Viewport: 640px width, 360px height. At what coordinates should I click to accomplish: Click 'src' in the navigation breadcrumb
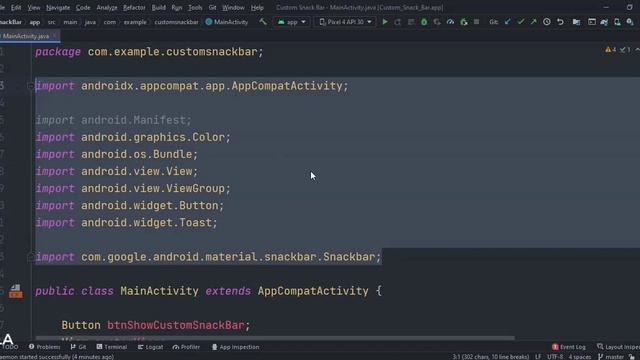point(51,22)
